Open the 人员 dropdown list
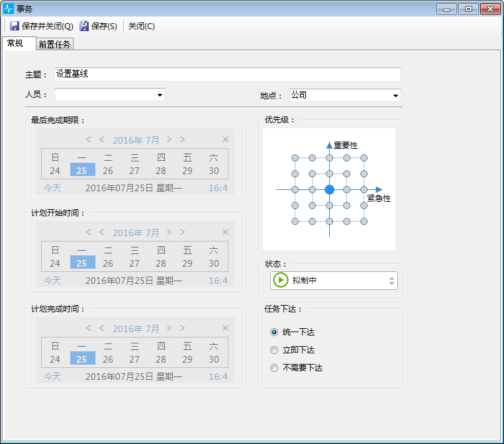Image resolution: width=504 pixels, height=444 pixels. coord(160,95)
